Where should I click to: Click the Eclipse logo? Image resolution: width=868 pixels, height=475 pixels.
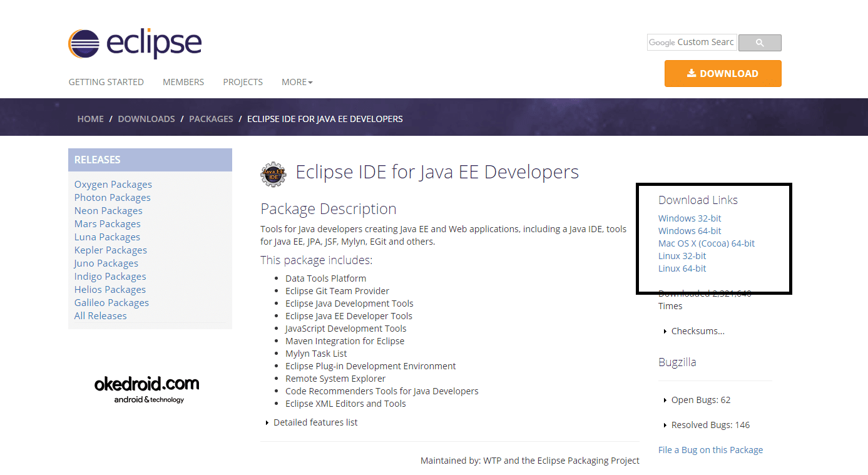135,44
